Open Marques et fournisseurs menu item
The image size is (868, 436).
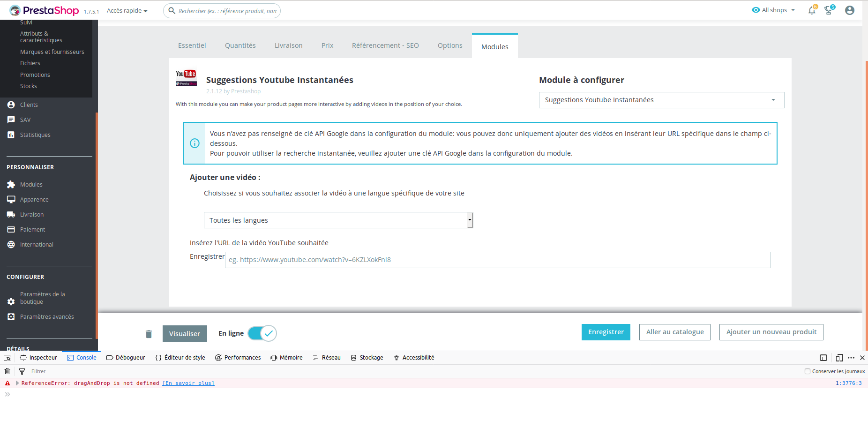(x=52, y=52)
